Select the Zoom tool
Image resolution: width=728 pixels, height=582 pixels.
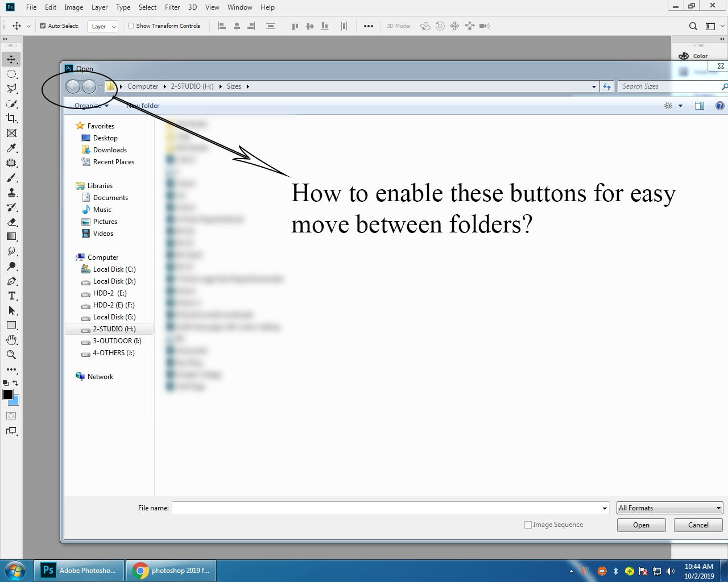point(11,355)
